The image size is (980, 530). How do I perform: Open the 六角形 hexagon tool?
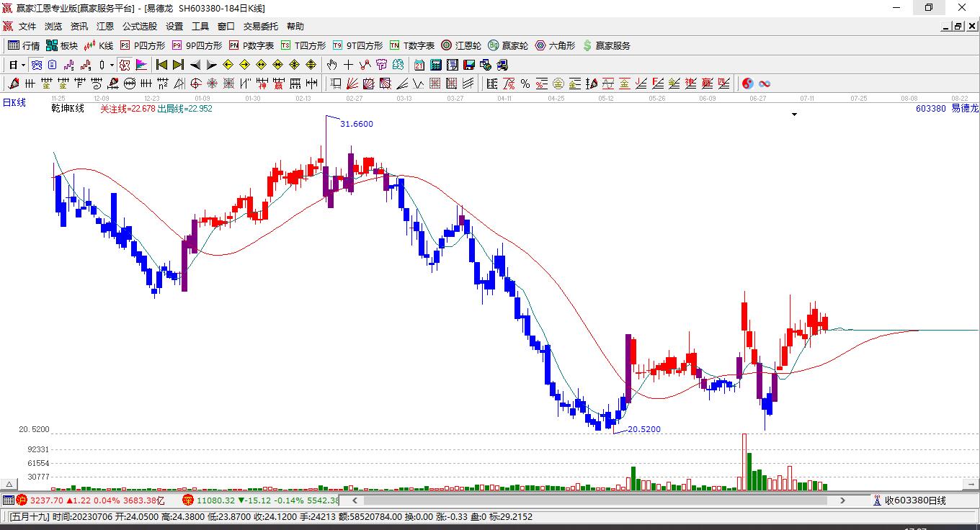tap(555, 45)
